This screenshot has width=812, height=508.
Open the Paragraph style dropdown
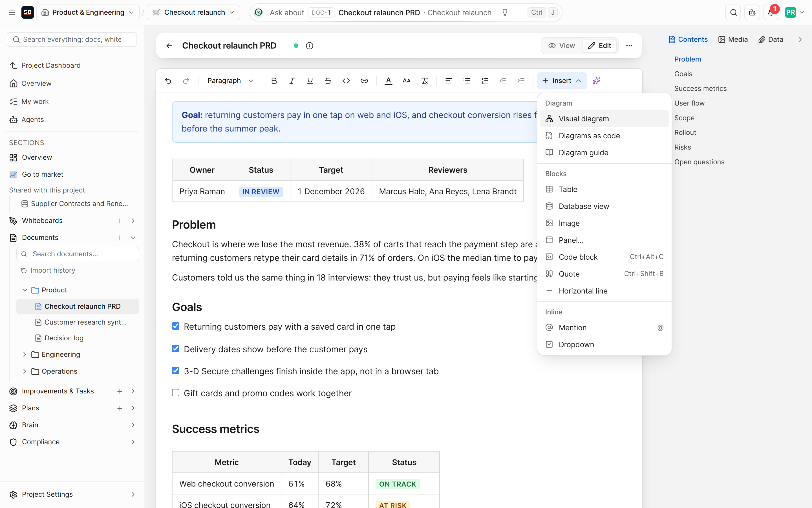click(x=230, y=81)
